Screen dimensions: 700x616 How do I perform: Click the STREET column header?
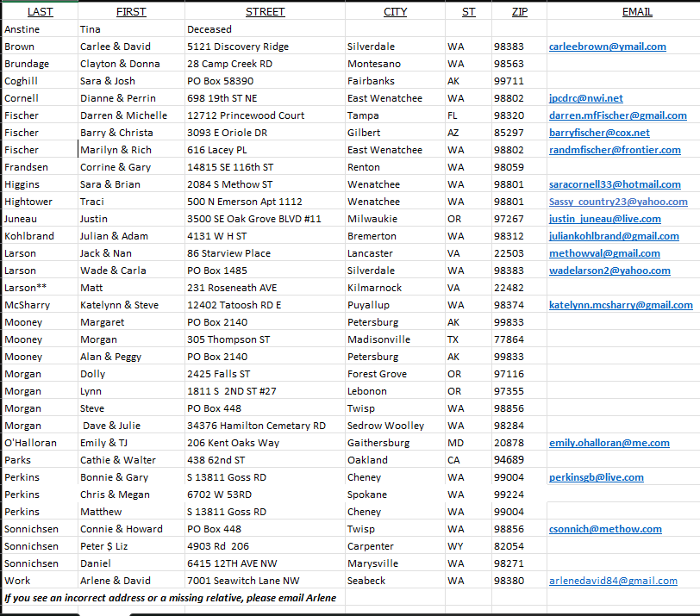(x=266, y=11)
